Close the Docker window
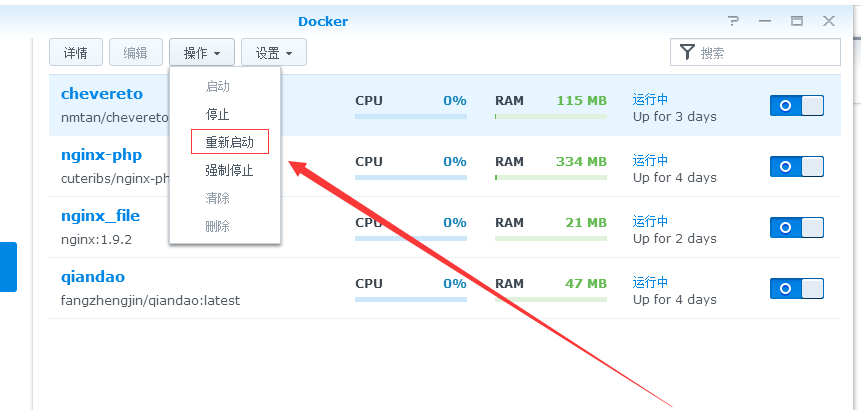The image size is (861, 410). 829,21
